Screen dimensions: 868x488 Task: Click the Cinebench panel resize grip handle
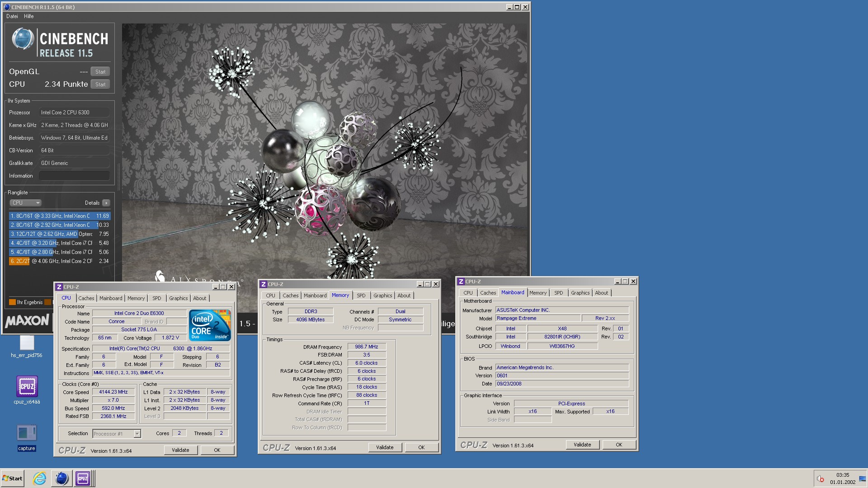pyautogui.click(x=118, y=176)
